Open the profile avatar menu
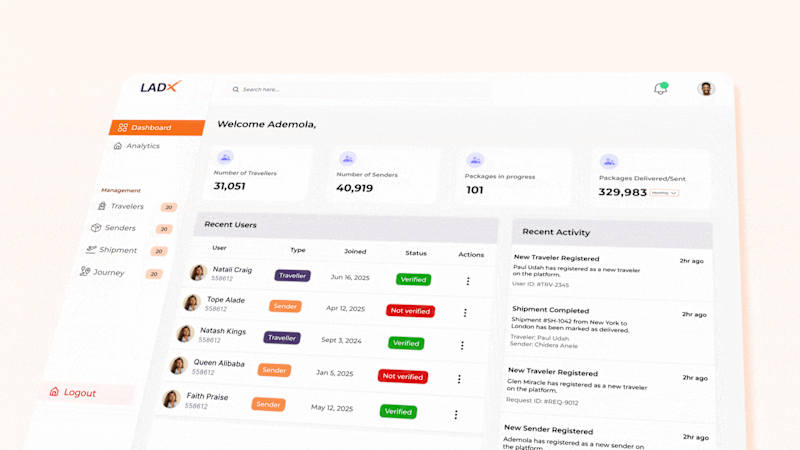Viewport: 800px width, 450px height. [706, 89]
